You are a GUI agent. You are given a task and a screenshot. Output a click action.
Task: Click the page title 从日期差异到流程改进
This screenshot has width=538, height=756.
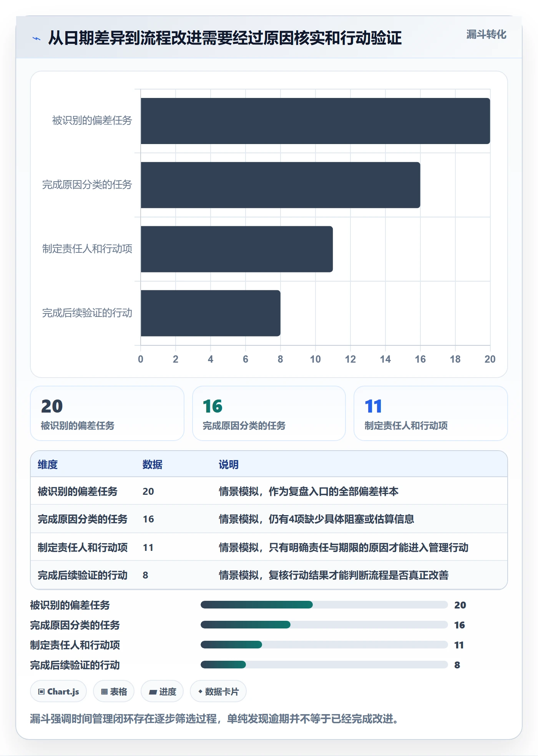[x=225, y=38]
